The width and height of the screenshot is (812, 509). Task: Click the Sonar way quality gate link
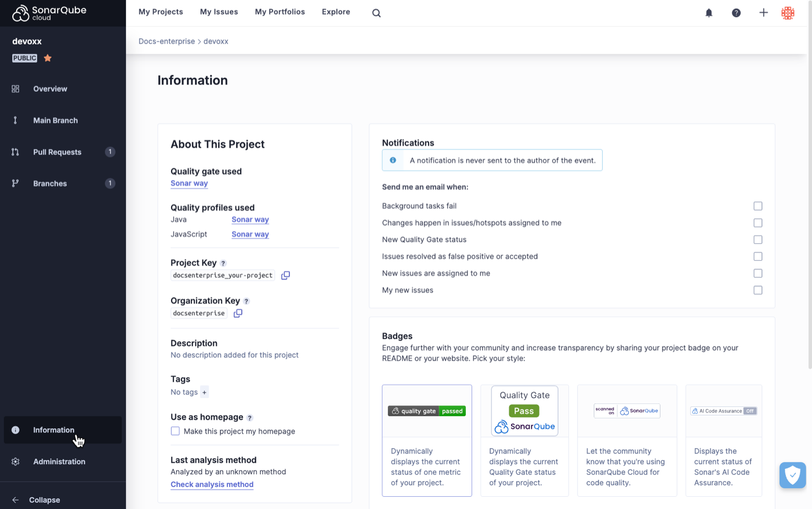pyautogui.click(x=189, y=183)
